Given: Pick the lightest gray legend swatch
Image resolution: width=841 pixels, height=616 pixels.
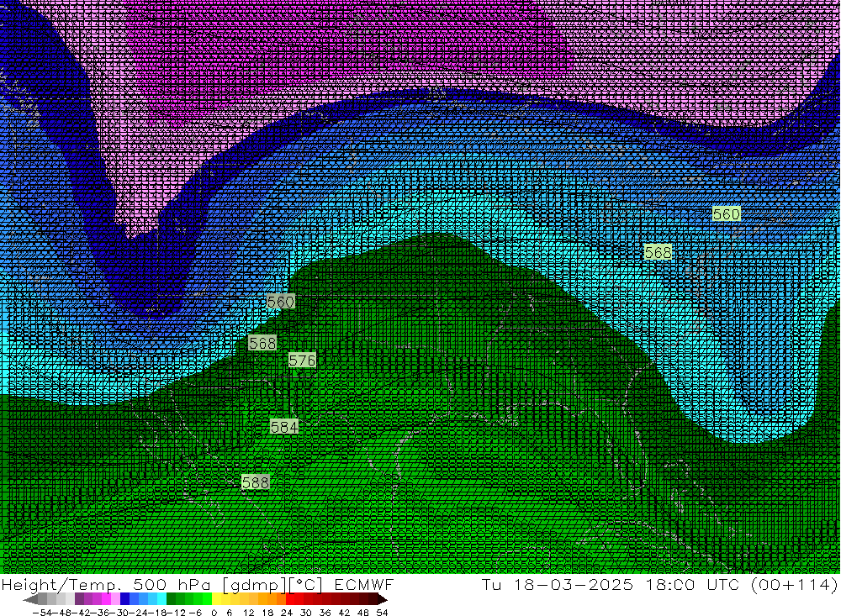Looking at the screenshot, I should point(70,599).
